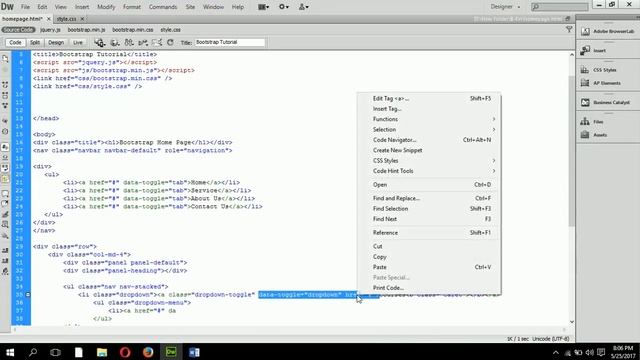Open the jquery.js related file

pyautogui.click(x=50, y=30)
